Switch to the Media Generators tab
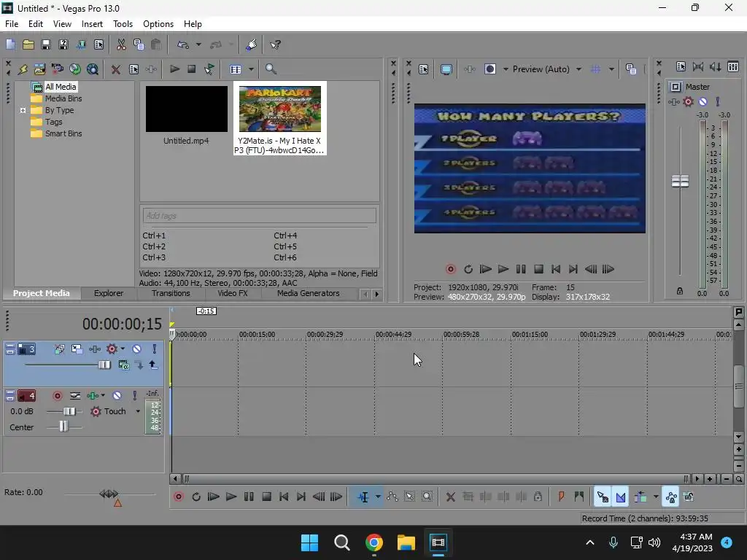747x560 pixels. coord(309,293)
